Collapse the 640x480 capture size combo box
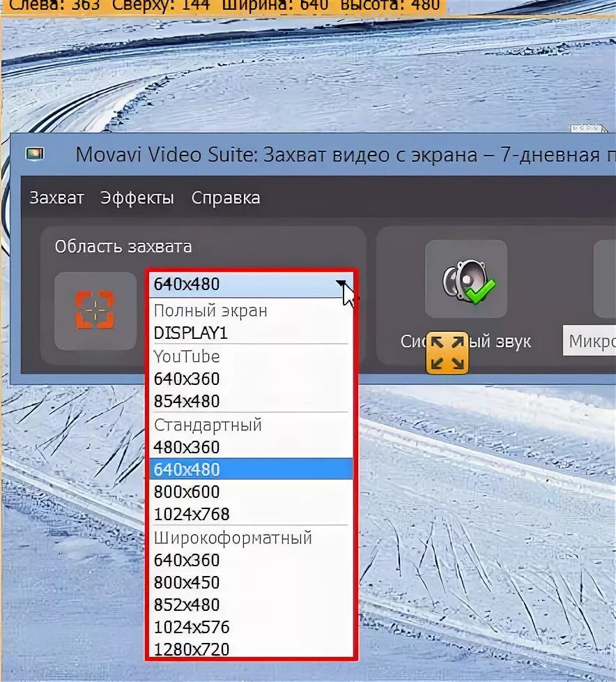616x682 pixels. tap(252, 285)
